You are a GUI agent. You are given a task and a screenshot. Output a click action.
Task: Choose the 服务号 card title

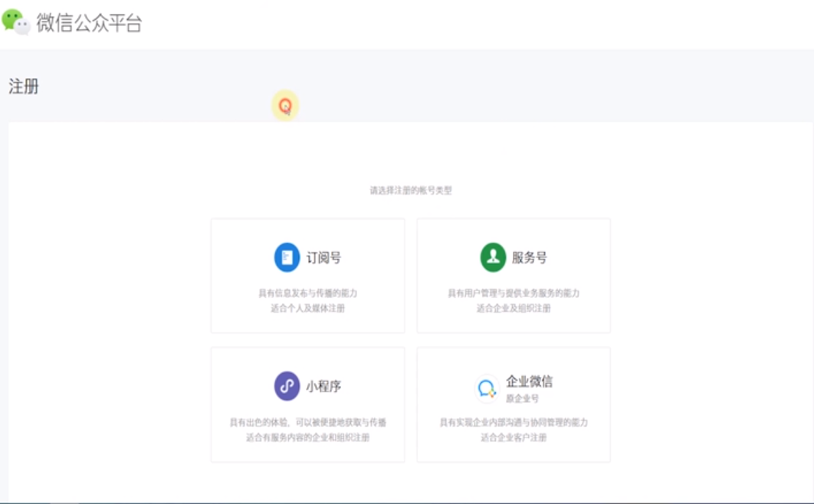(530, 258)
